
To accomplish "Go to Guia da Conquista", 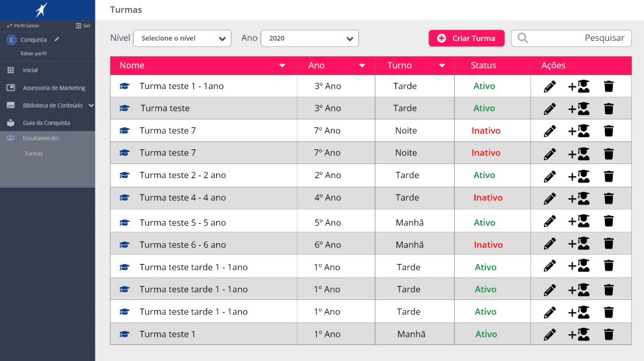I will click(x=46, y=123).
